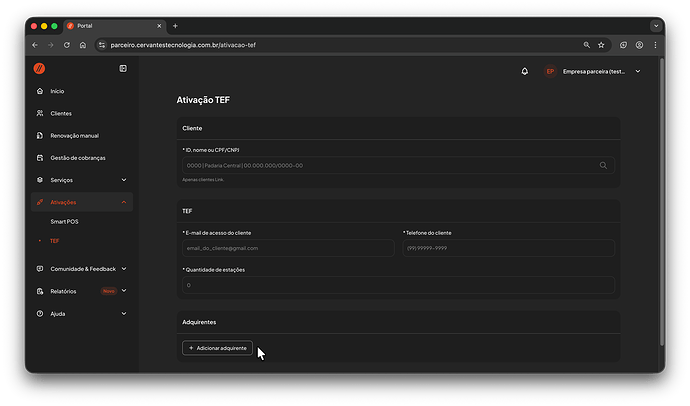Click the Novo badge on Relatórios

109,291
